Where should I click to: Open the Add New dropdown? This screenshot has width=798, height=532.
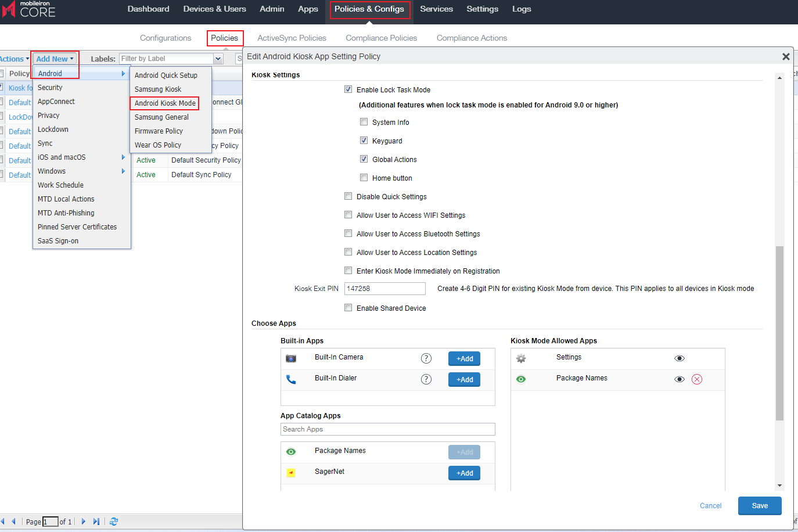[55, 59]
